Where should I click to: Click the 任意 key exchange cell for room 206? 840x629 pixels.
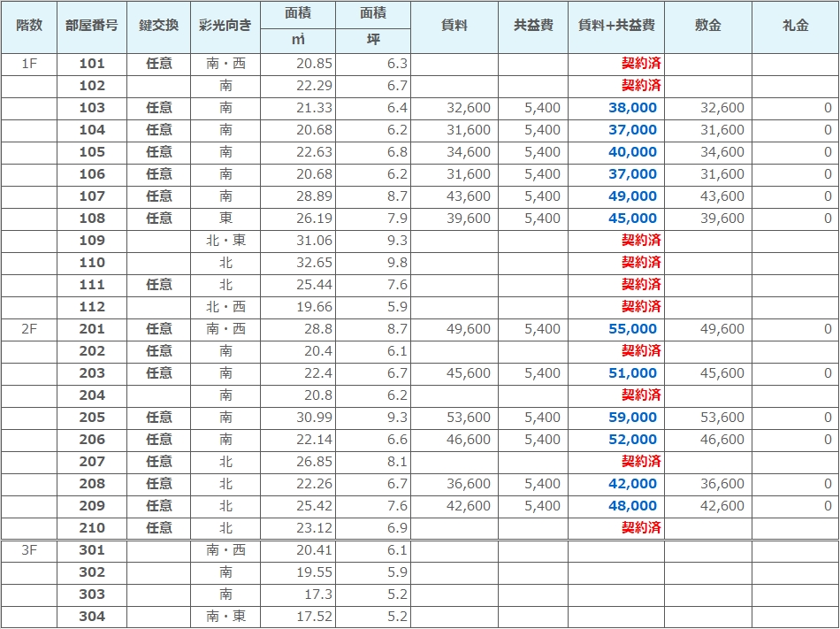158,440
